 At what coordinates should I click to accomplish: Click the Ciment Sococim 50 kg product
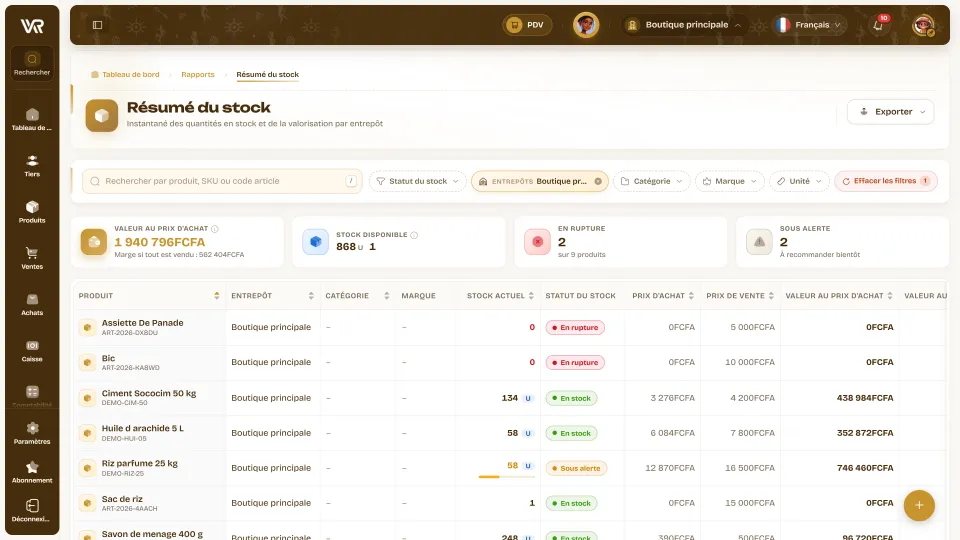click(x=149, y=393)
